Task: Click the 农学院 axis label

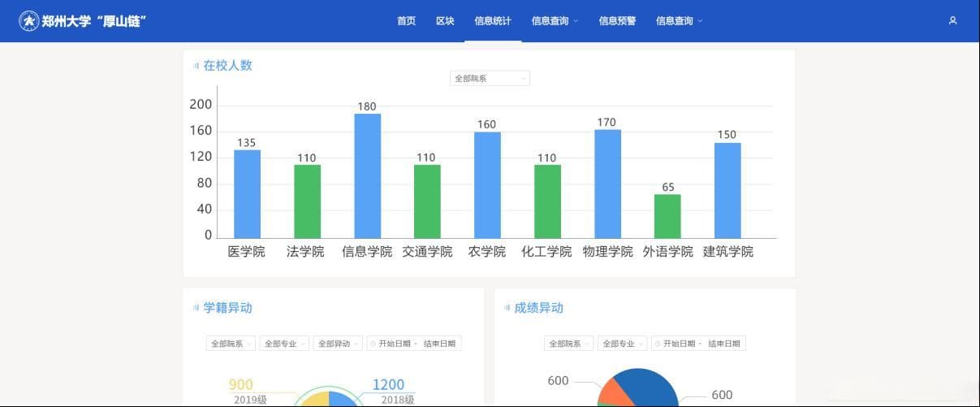Action: point(487,252)
